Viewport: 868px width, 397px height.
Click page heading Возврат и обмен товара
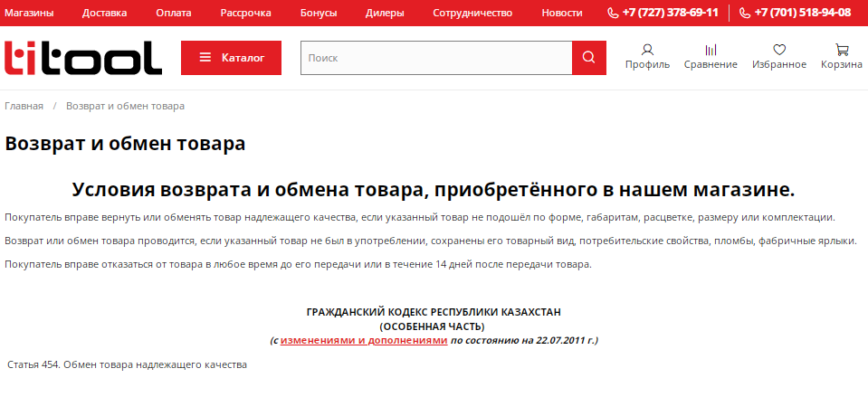pos(125,144)
